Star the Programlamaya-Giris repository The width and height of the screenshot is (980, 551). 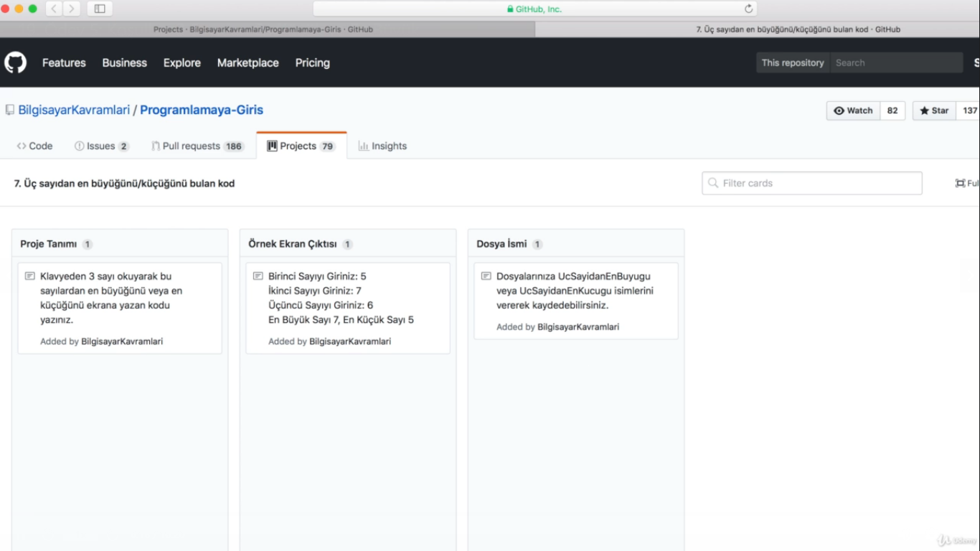933,110
